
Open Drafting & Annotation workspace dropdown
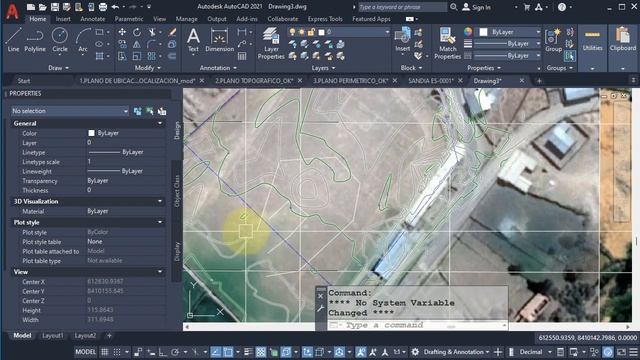click(456, 352)
